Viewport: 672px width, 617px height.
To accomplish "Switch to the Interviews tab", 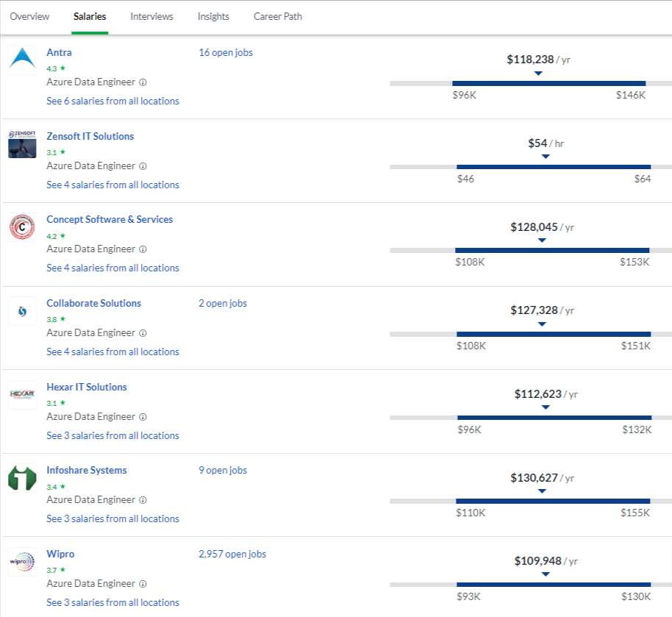I will click(x=151, y=16).
